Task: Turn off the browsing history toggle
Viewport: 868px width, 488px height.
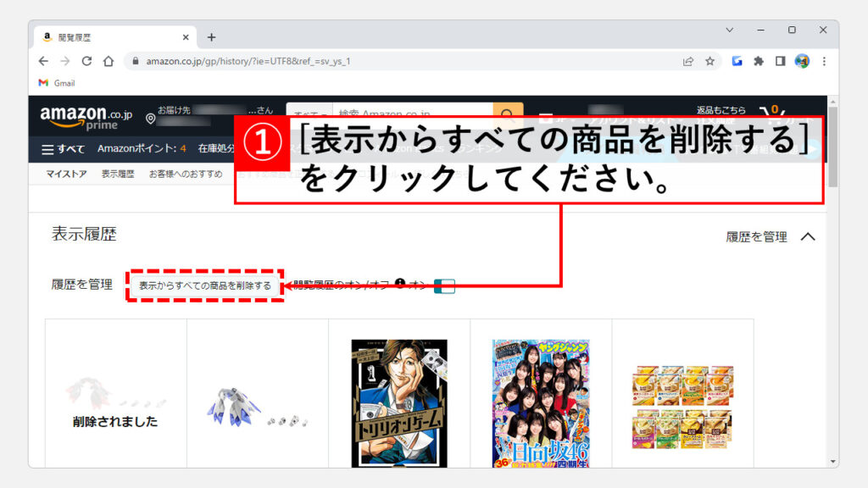Action: (444, 286)
